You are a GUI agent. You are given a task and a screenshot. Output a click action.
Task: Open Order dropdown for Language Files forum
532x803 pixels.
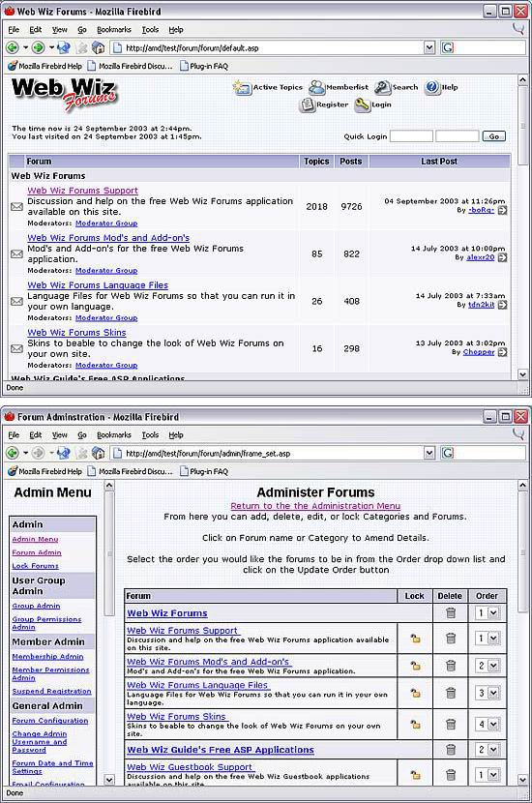click(487, 693)
